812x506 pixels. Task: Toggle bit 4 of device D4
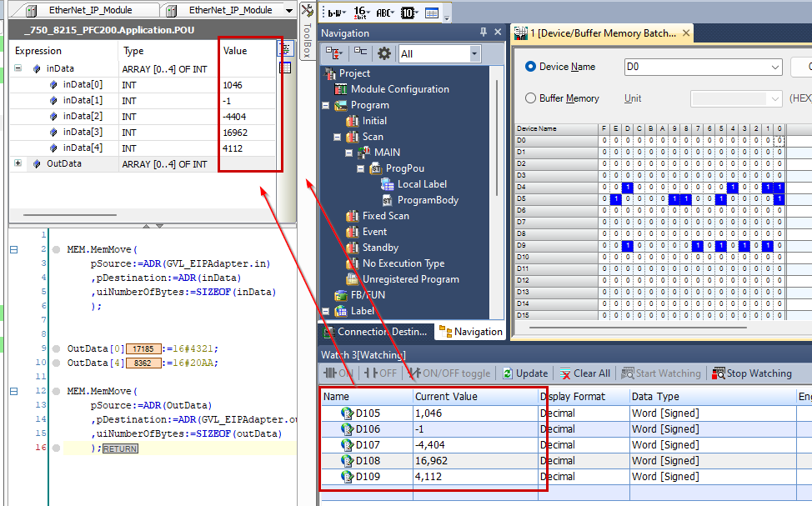click(733, 187)
